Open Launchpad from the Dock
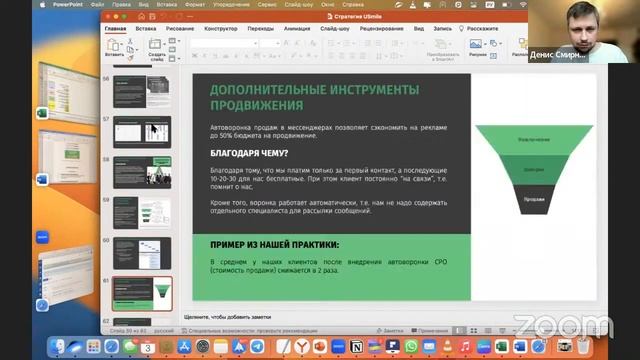640x360 pixels. pyautogui.click(x=93, y=347)
